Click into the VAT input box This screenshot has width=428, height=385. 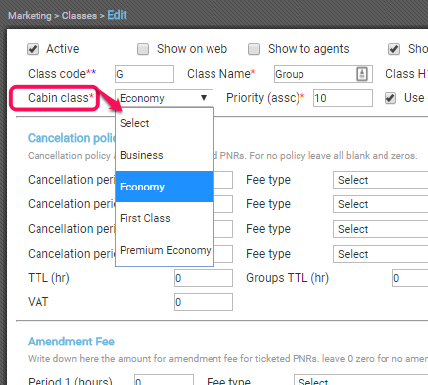203,302
